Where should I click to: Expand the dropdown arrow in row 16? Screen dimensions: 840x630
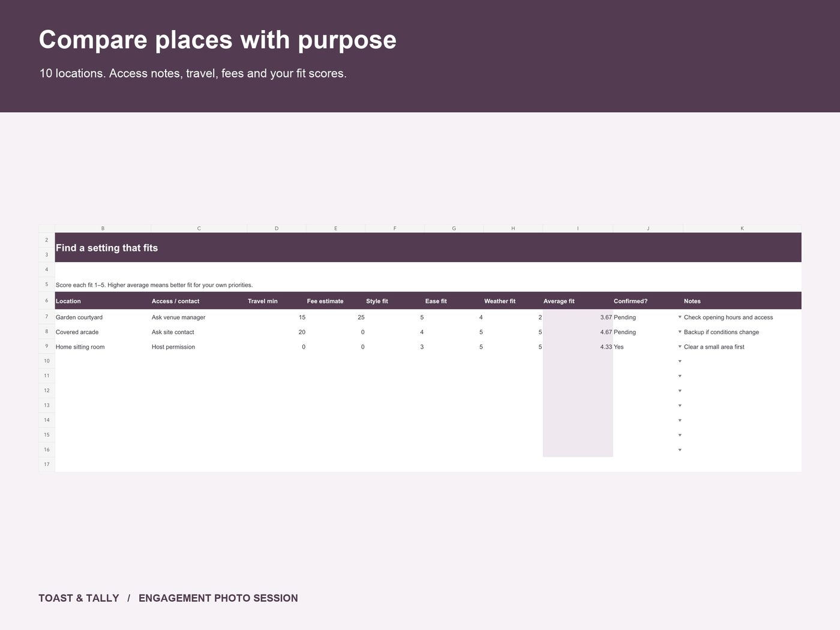(x=680, y=450)
